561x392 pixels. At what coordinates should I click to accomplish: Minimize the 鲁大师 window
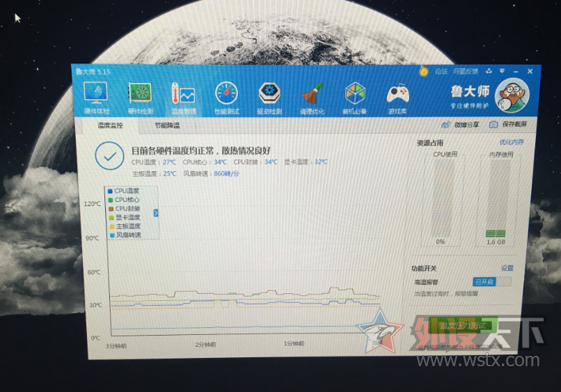point(516,72)
